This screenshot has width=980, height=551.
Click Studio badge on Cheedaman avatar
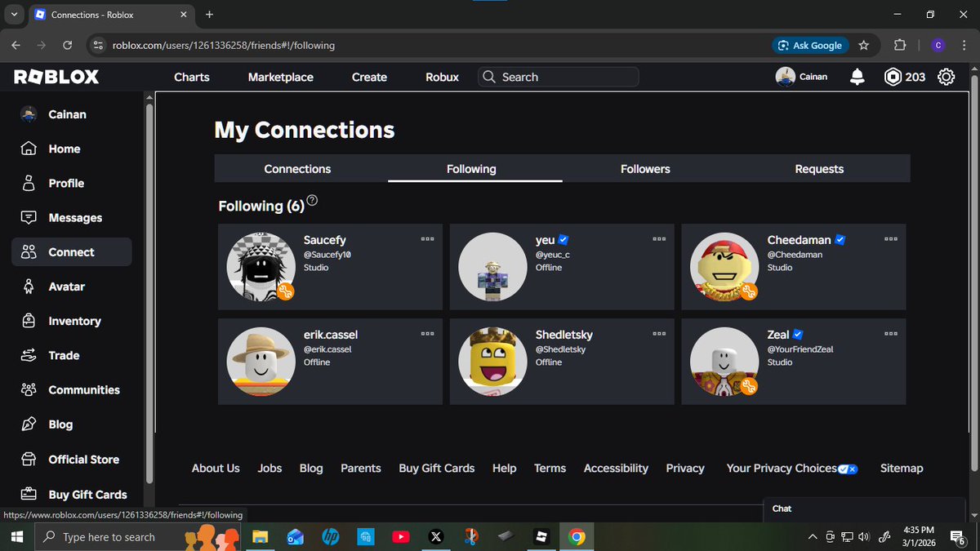(x=749, y=291)
